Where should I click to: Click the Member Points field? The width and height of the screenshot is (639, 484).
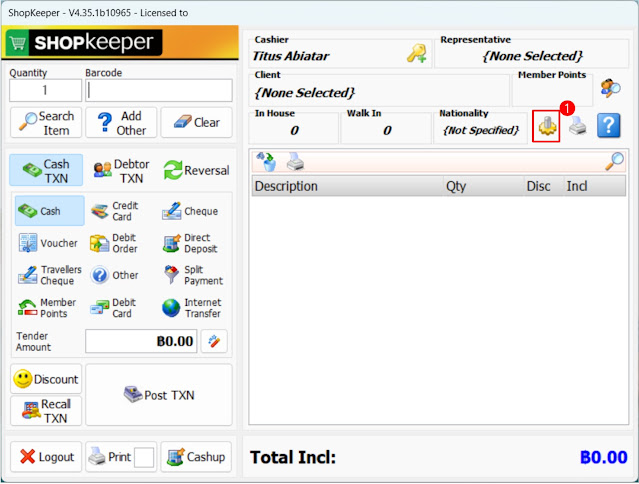[x=552, y=93]
